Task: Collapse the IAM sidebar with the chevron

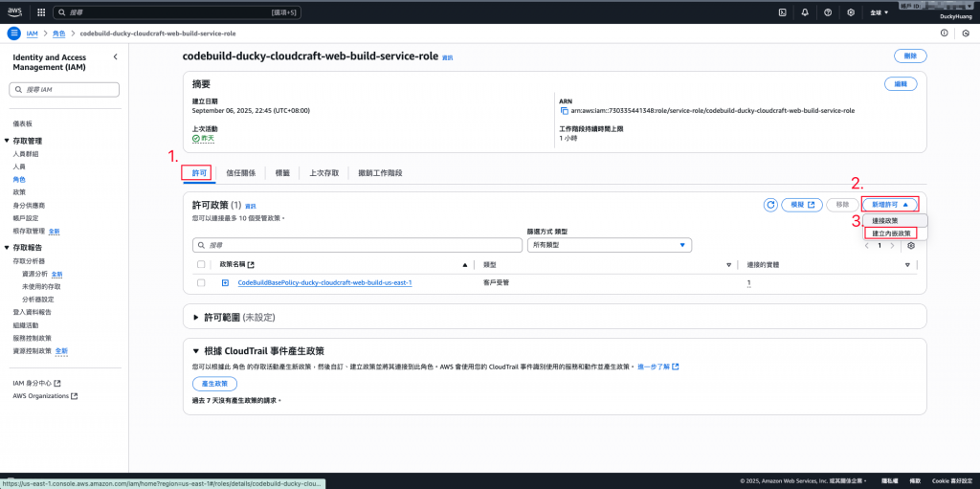Action: 115,56
